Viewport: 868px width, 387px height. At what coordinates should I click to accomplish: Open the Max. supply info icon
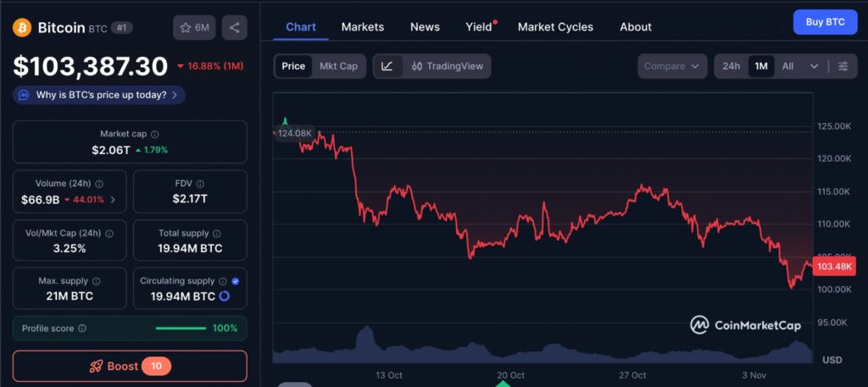[97, 281]
